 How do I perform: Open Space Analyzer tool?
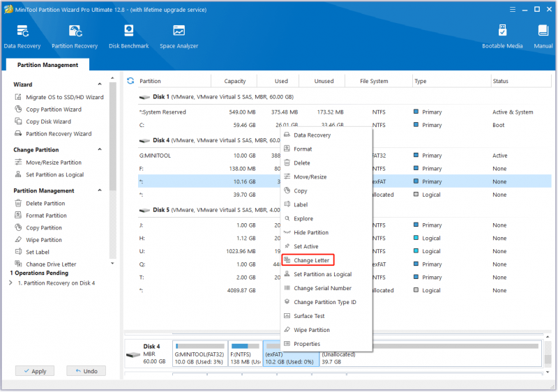[x=179, y=36]
